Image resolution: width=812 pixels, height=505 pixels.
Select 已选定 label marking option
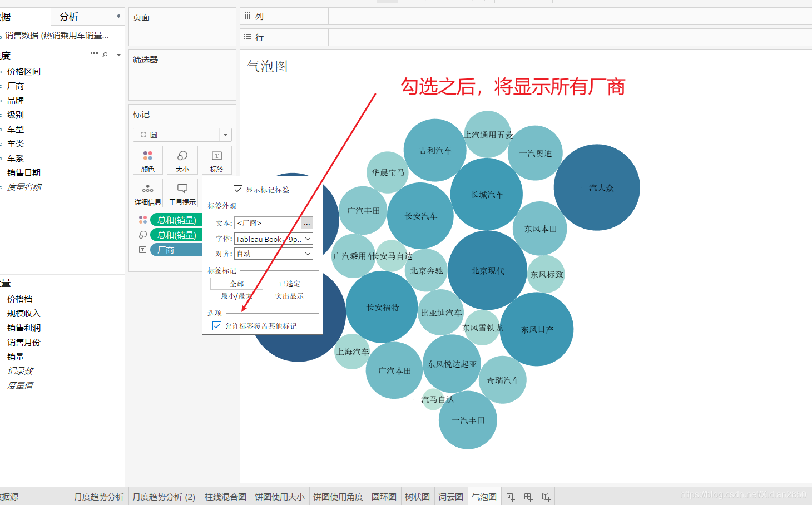[290, 284]
